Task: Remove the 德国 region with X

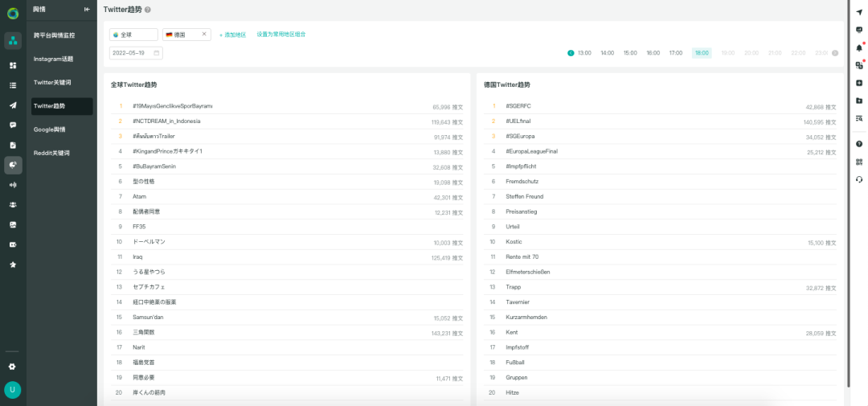Action: 203,35
